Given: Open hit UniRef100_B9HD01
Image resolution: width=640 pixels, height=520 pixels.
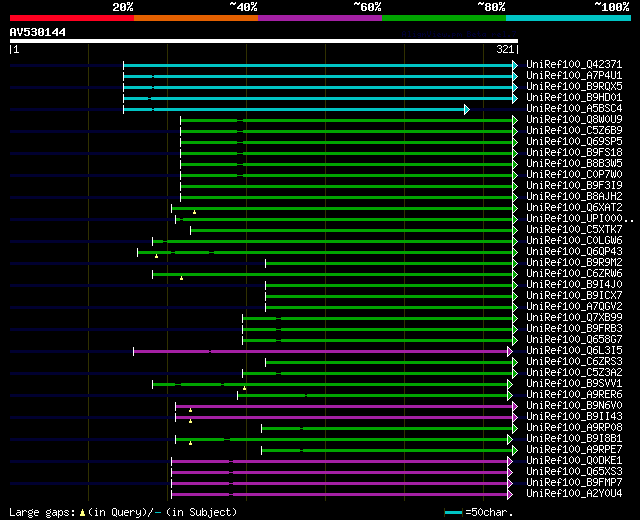Looking at the screenshot, I should pos(574,98).
